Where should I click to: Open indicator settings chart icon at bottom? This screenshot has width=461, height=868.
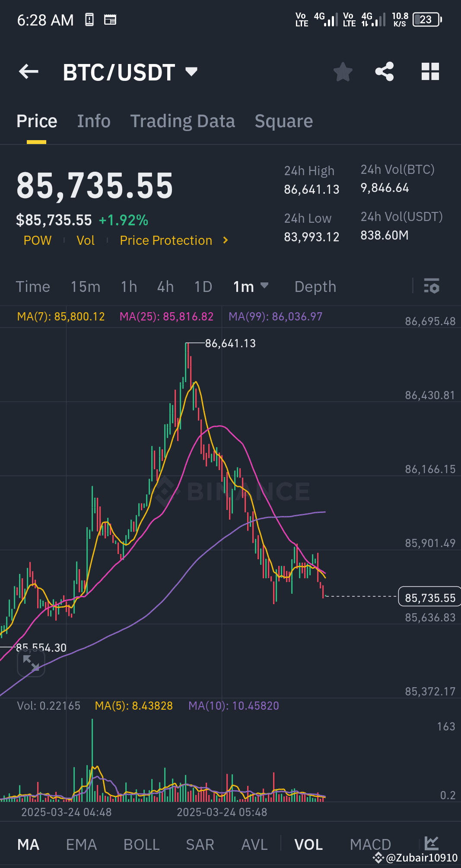(x=432, y=843)
